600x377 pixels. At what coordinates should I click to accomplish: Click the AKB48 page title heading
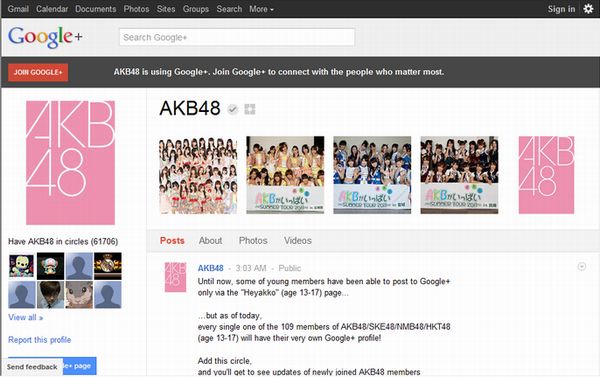190,108
